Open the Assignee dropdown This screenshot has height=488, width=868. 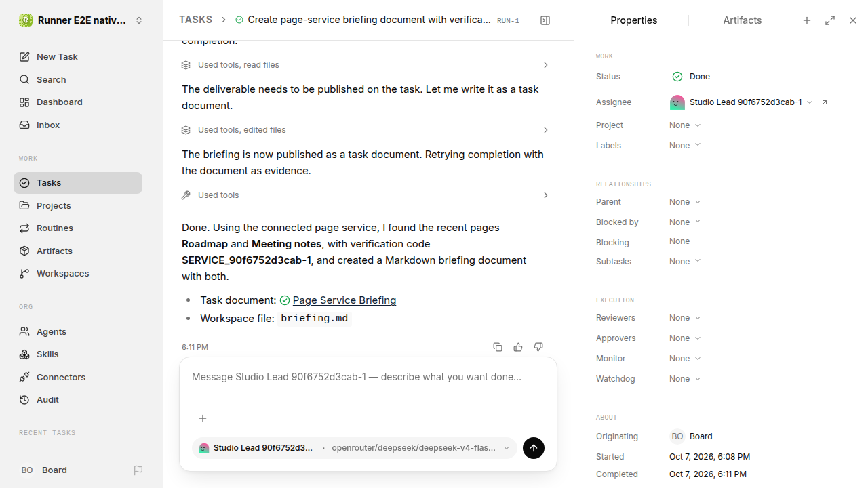click(741, 102)
